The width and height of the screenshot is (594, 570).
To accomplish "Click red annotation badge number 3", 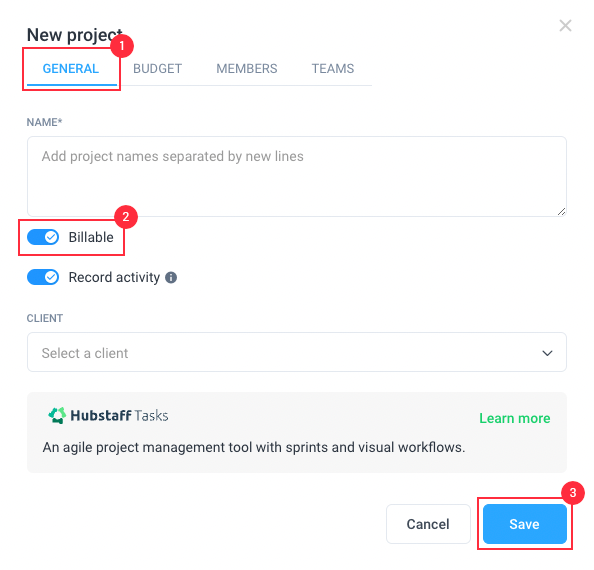I will [573, 493].
